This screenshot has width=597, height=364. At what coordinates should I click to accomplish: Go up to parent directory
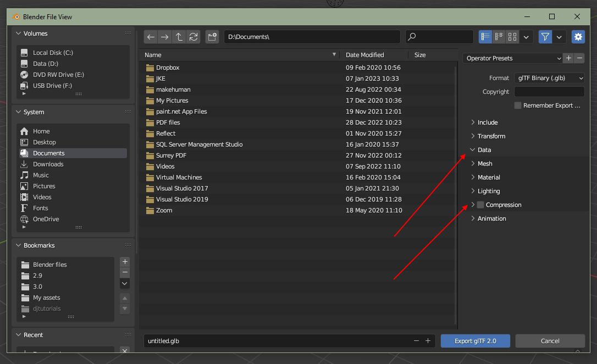coord(179,37)
